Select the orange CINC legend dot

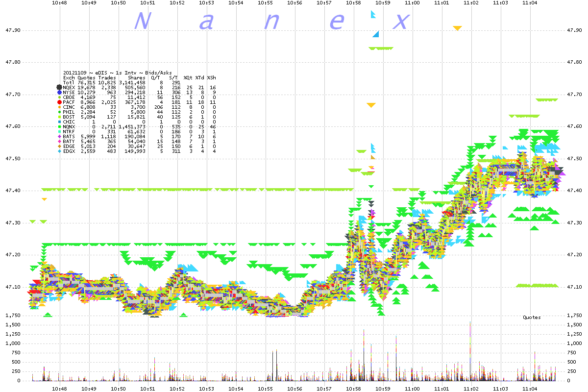coord(59,107)
